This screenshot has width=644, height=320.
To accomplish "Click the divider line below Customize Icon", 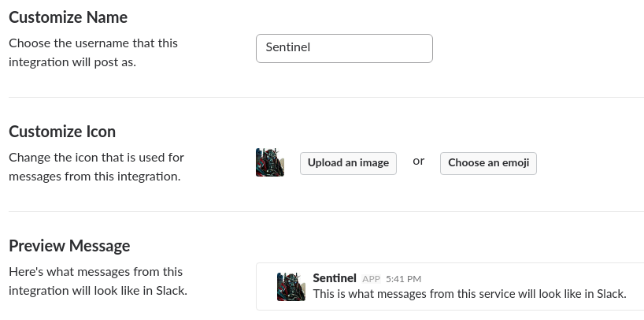I will tap(326, 212).
